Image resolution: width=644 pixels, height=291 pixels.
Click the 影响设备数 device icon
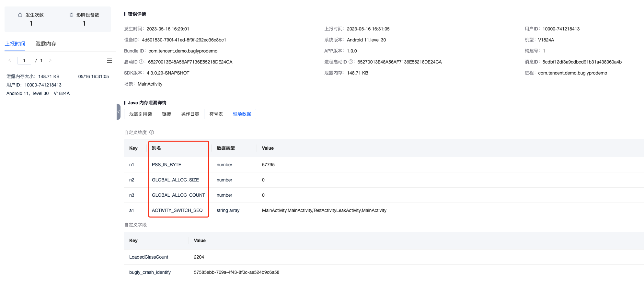(x=72, y=15)
